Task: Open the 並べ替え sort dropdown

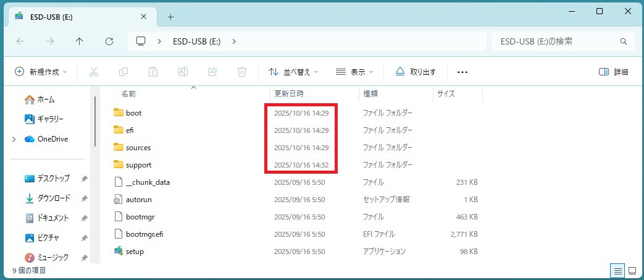Action: 294,72
